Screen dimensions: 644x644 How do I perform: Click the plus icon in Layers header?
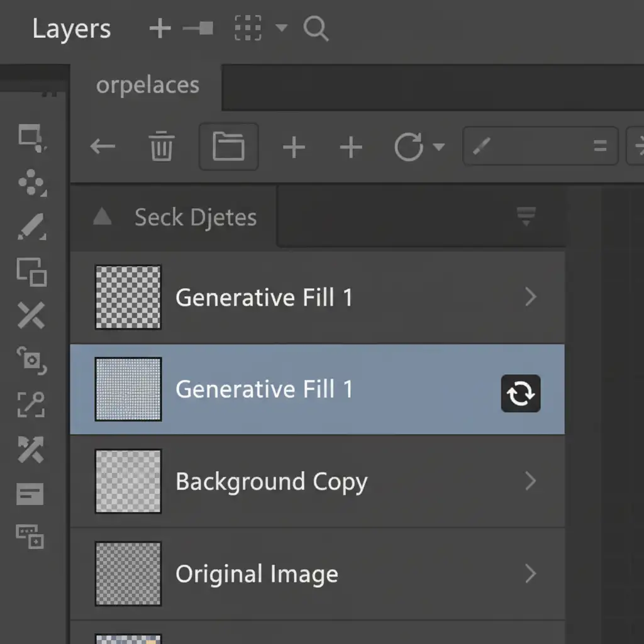pos(160,29)
